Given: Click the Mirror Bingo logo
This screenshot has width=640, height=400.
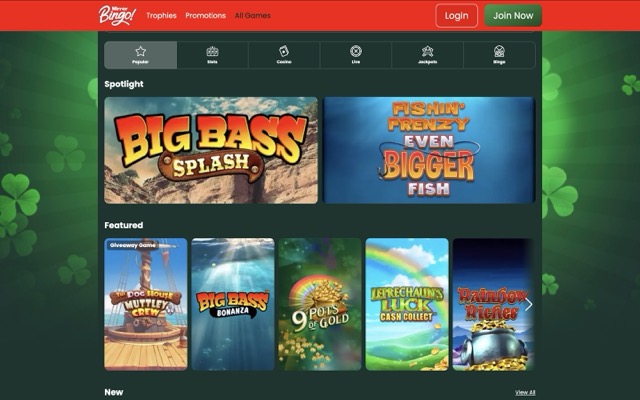Looking at the screenshot, I should pyautogui.click(x=117, y=16).
